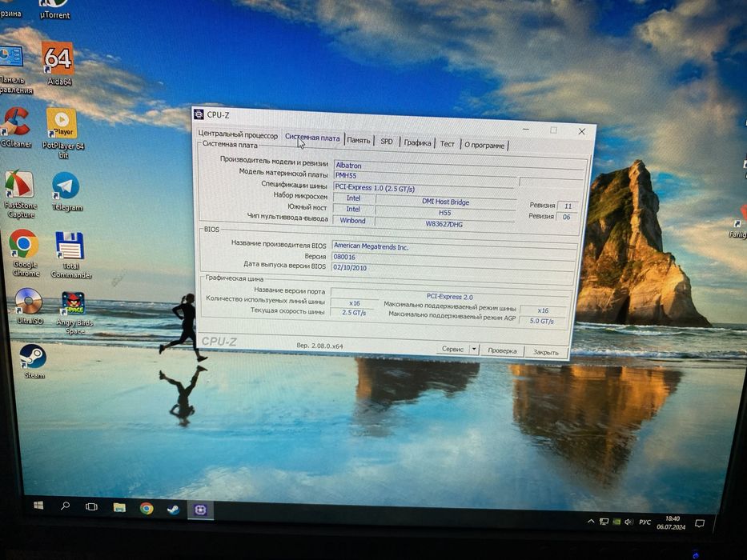The width and height of the screenshot is (747, 560).
Task: Show hidden tray icons arrow
Action: click(591, 522)
